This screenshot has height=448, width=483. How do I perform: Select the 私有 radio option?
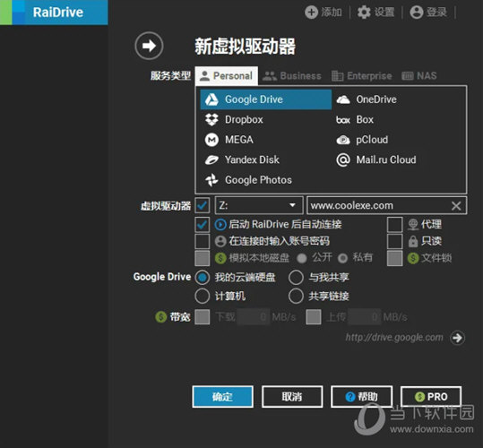[342, 258]
